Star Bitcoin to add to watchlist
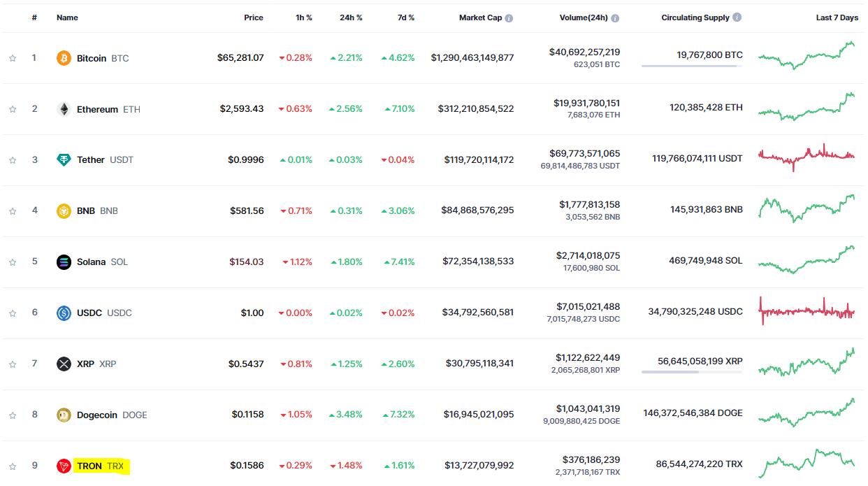 13,58
